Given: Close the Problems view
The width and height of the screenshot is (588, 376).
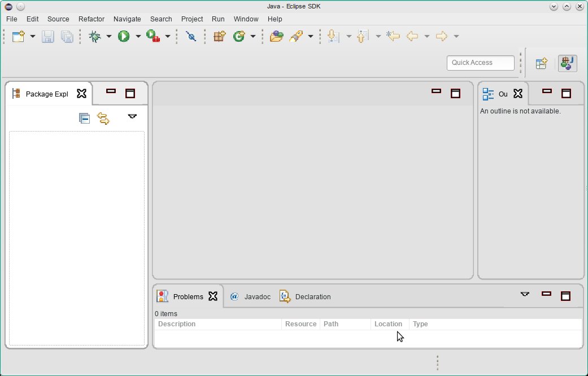Looking at the screenshot, I should click(x=213, y=296).
